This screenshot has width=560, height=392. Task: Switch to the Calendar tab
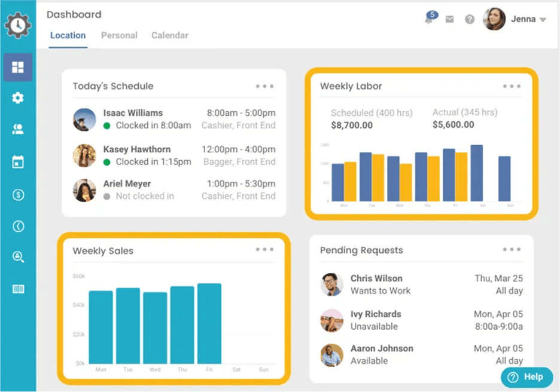tap(169, 36)
